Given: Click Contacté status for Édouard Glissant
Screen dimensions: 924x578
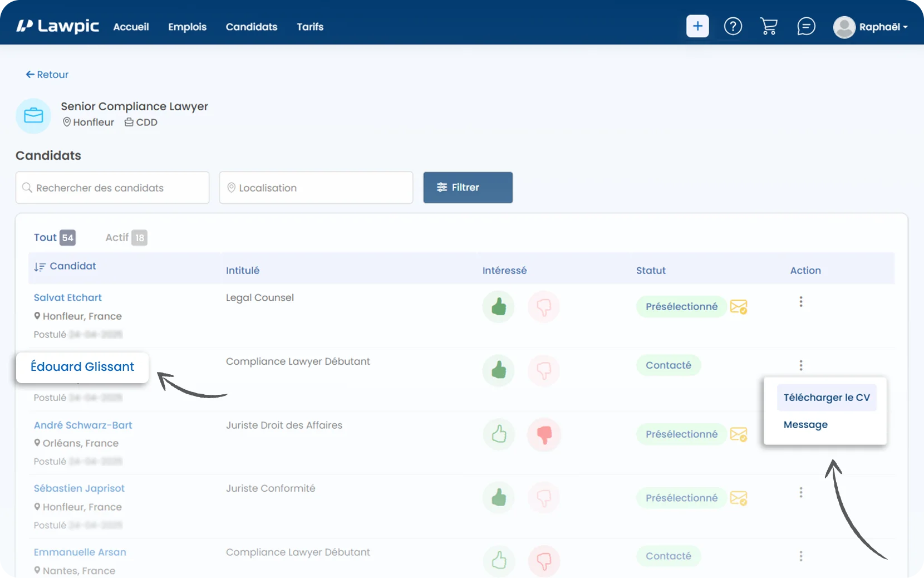Looking at the screenshot, I should pyautogui.click(x=669, y=365).
